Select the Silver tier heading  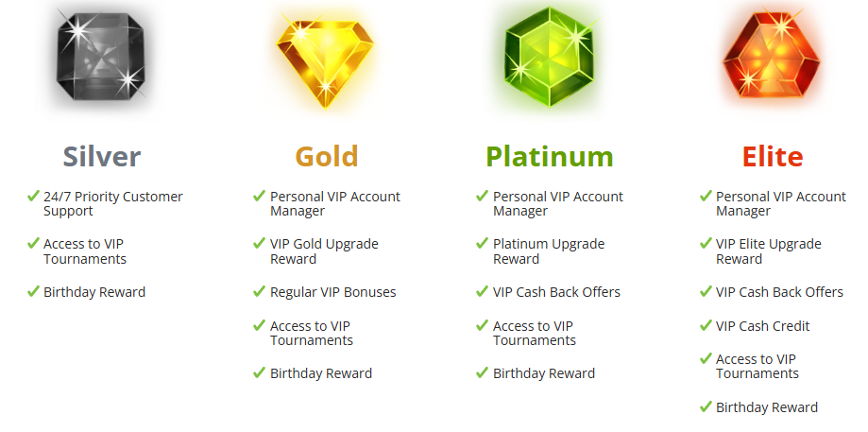click(102, 156)
